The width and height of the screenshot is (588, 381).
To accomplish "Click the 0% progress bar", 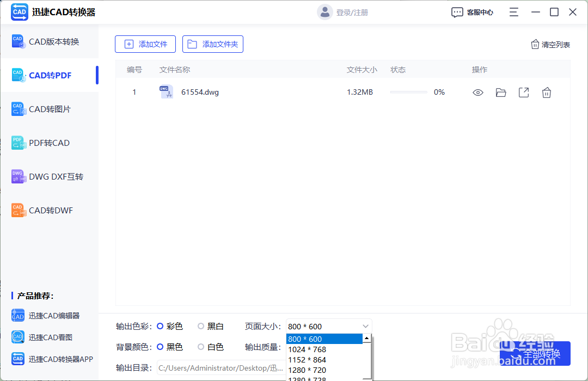I will 409,92.
